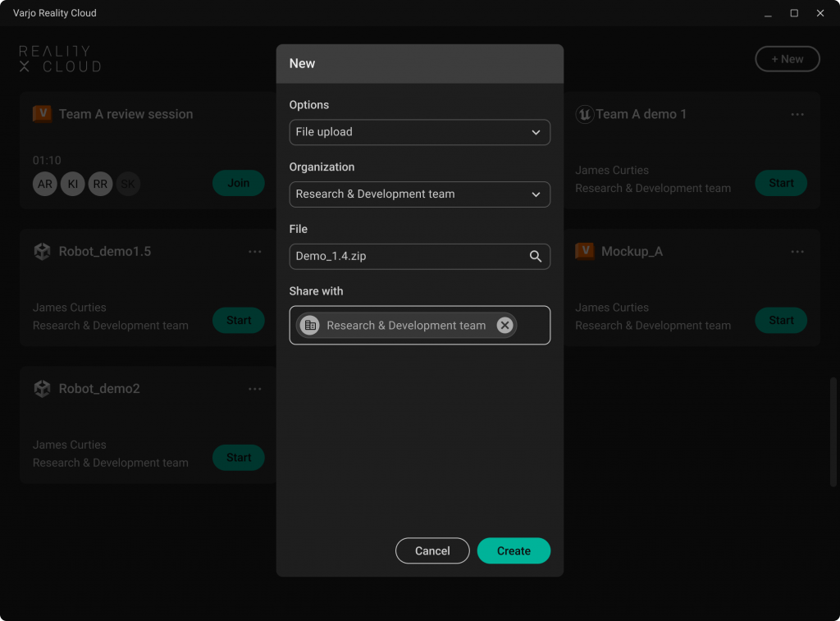Open three-dot menu for Robot_demo1.5
Viewport: 840px width, 621px height.
pos(255,252)
